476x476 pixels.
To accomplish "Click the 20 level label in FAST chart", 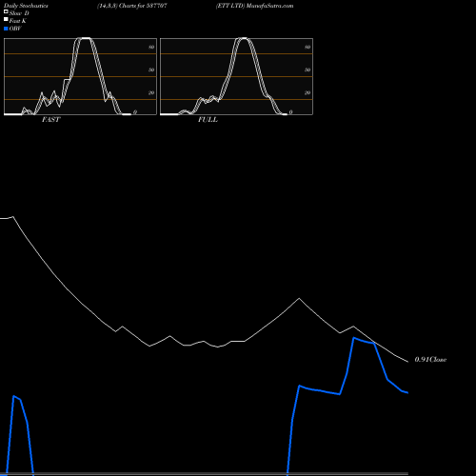I will coord(151,92).
